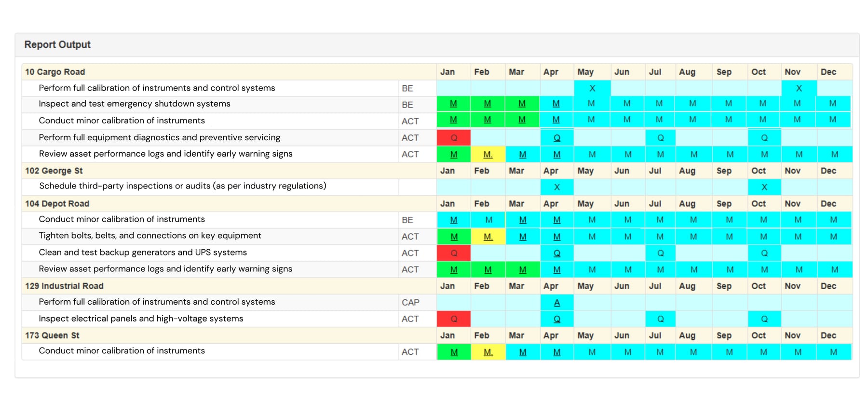Select 'Perform full calibration' task under 129 Industrial Road
This screenshot has width=868, height=402.
tap(157, 302)
